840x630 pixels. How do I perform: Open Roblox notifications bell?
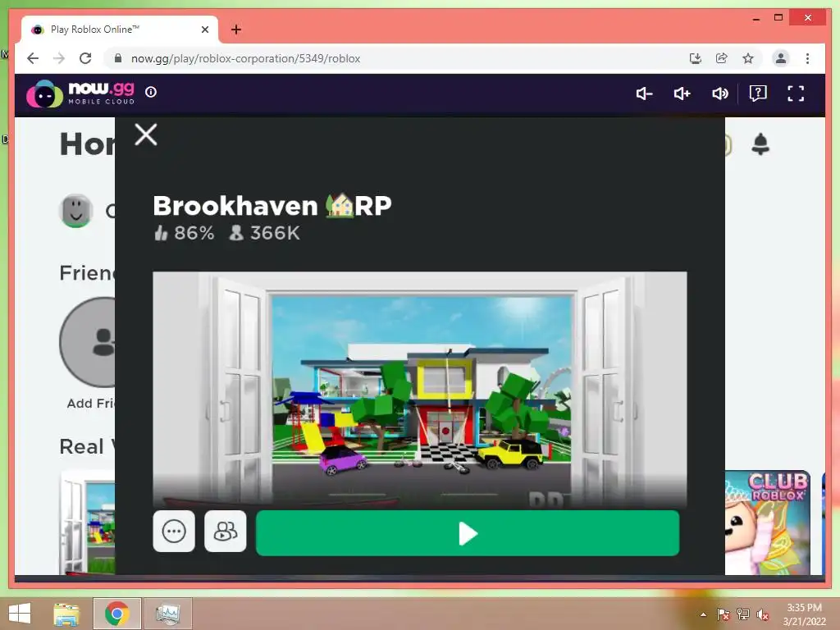pos(760,144)
